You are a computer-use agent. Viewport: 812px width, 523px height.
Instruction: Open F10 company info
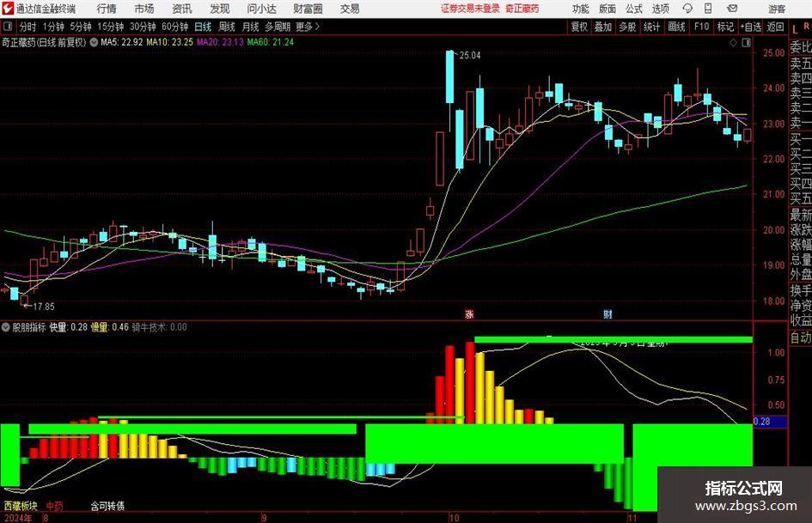click(702, 27)
